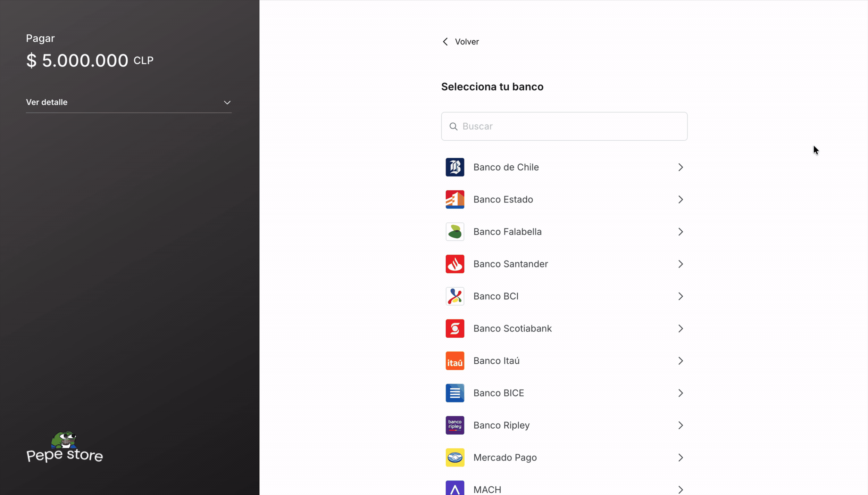
Task: Click the Banco Scotiabank logo icon
Action: coord(455,329)
